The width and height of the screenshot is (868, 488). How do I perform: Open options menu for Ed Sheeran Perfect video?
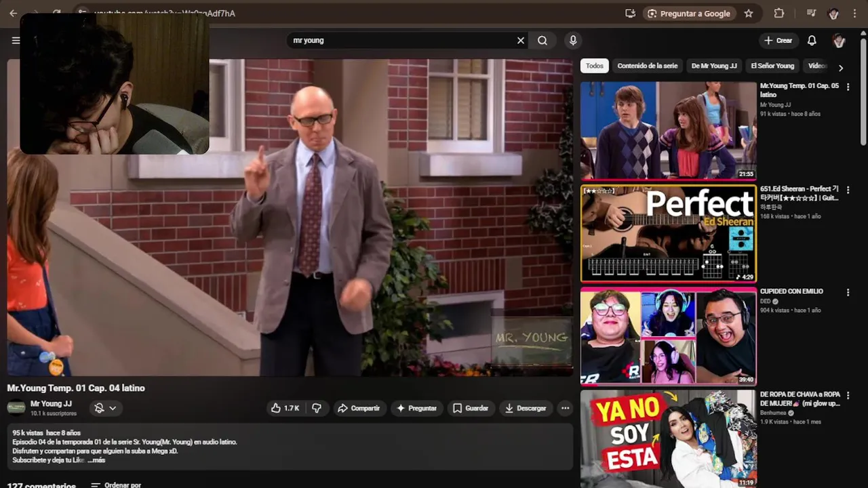coord(848,190)
